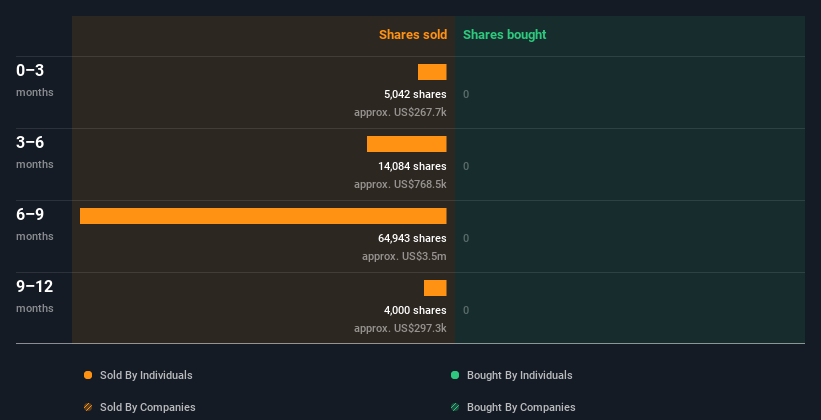Click the approx. US$3.5m amount

click(x=404, y=257)
